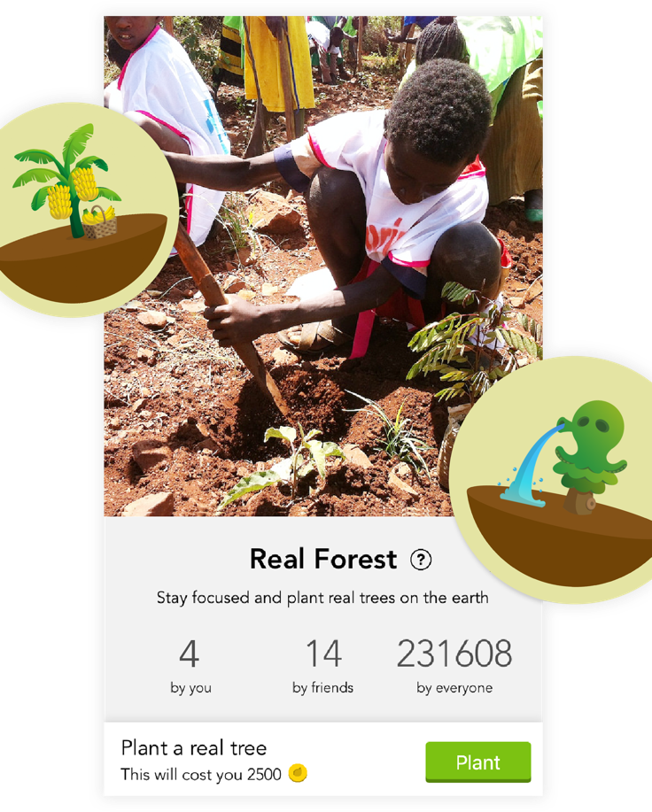Click the cost 2500 text line

click(201, 774)
